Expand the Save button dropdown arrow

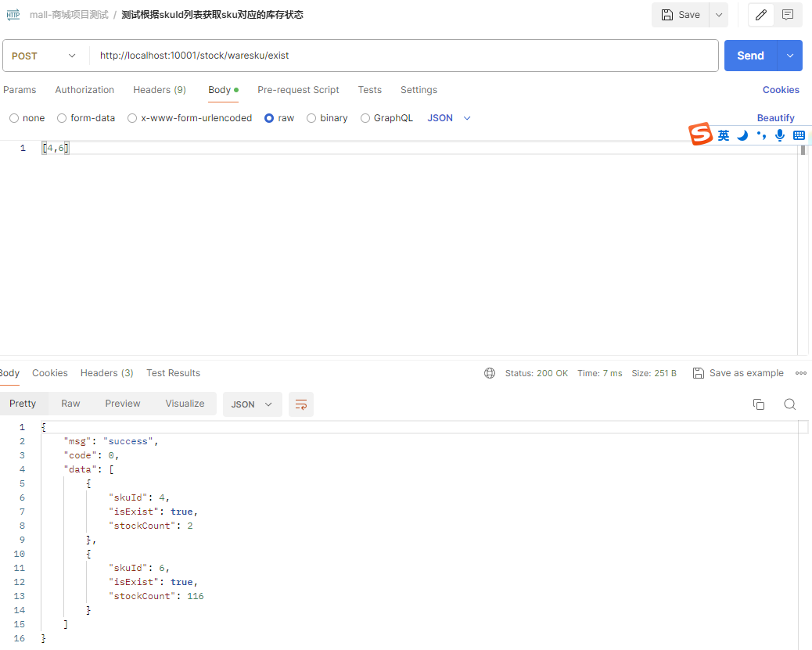[x=718, y=15]
